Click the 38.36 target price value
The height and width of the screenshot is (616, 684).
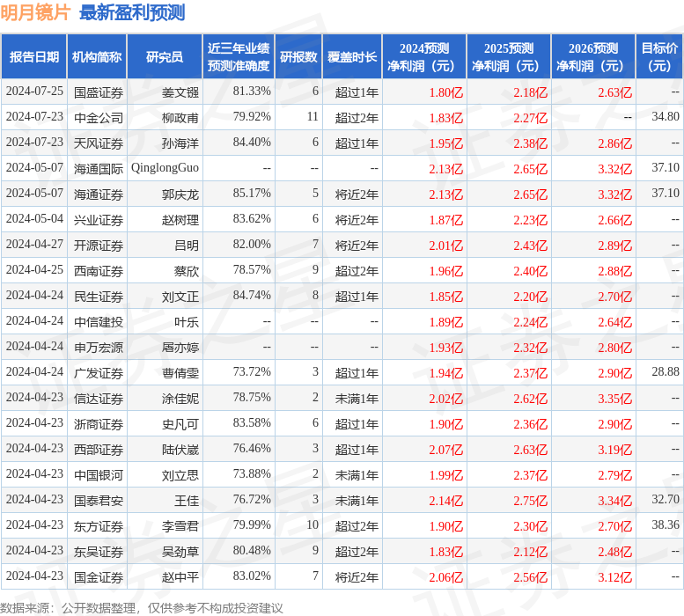pos(666,524)
